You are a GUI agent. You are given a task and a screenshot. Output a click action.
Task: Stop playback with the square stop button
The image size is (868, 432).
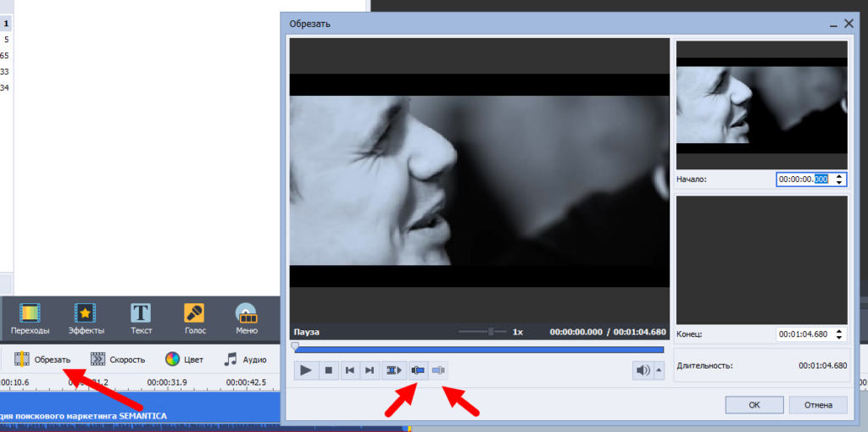click(x=328, y=371)
